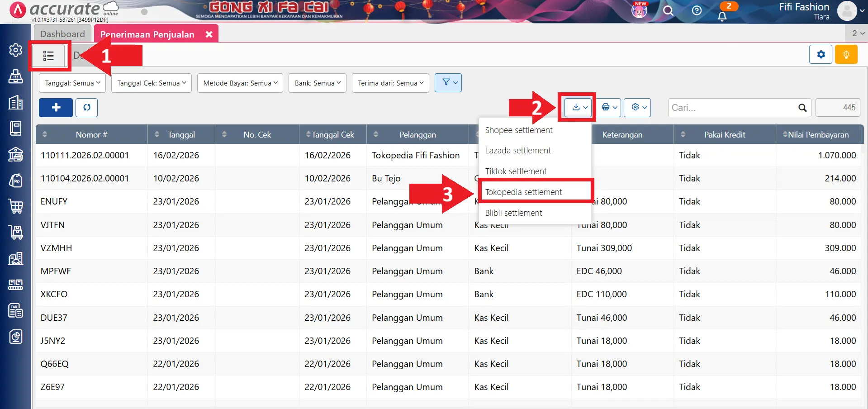The height and width of the screenshot is (409, 868).
Task: Click the filter funnel button
Action: pyautogui.click(x=447, y=83)
